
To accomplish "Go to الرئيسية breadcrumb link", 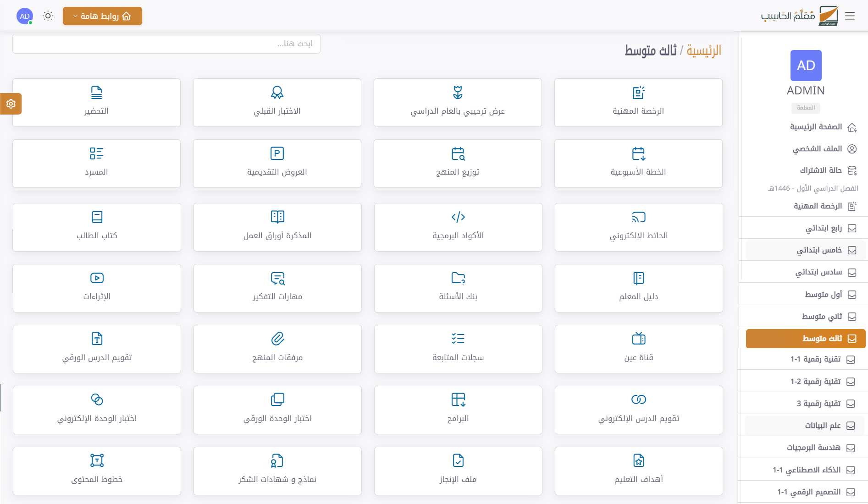I will [x=704, y=50].
